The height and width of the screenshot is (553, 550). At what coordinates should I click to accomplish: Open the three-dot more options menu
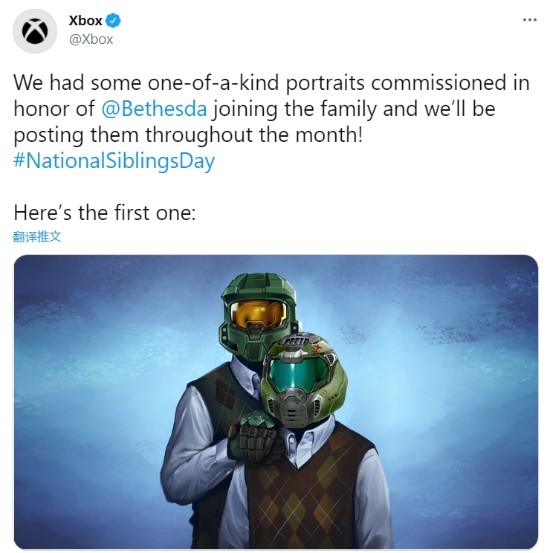click(530, 20)
